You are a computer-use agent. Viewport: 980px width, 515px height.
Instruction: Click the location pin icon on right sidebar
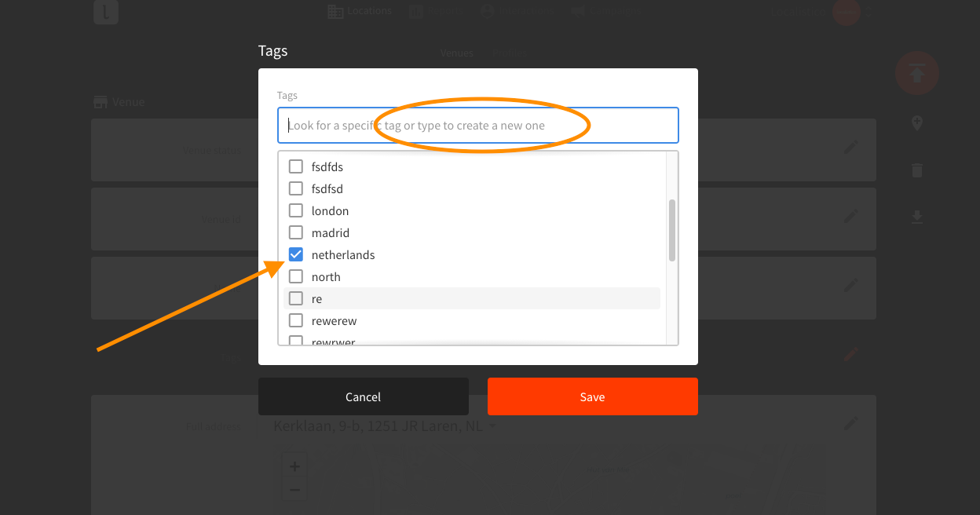pyautogui.click(x=917, y=124)
